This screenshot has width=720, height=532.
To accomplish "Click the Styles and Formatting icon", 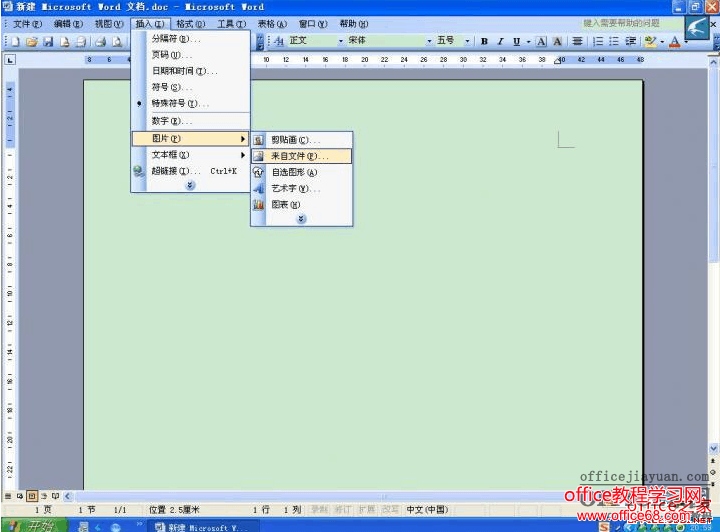I will point(279,41).
